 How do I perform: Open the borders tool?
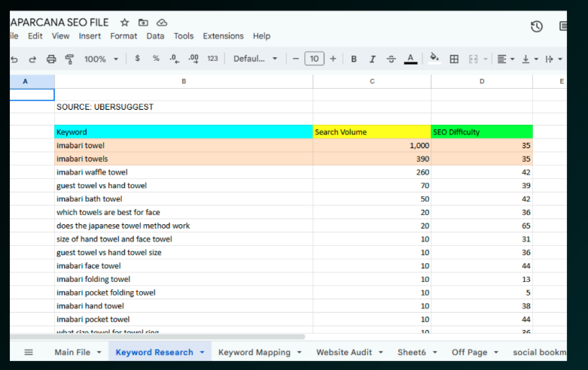tap(454, 59)
